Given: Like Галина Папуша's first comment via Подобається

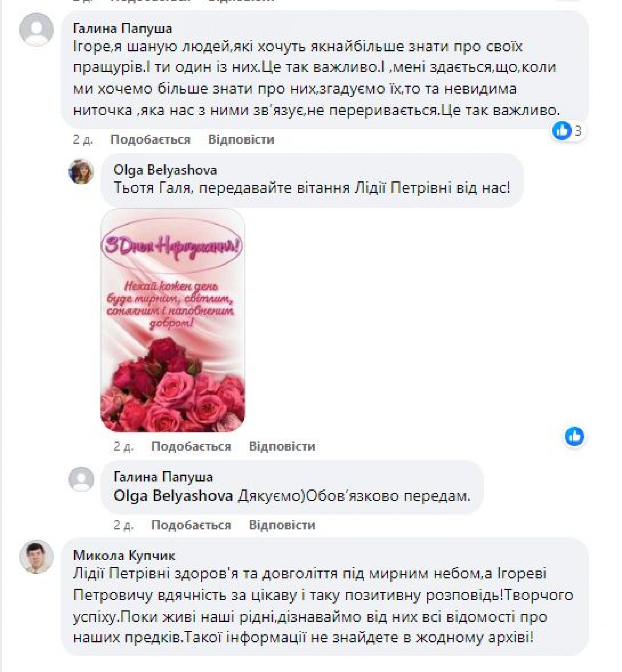Looking at the screenshot, I should 150,139.
